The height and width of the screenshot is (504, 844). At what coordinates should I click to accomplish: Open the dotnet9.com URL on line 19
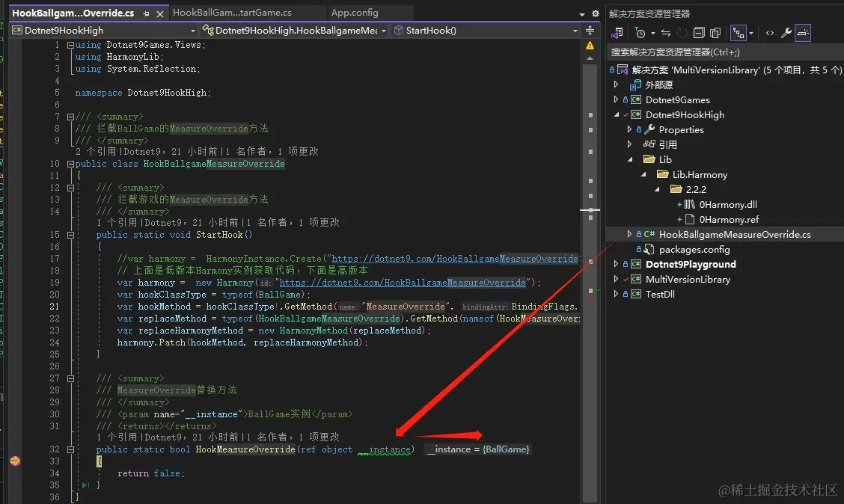(403, 283)
